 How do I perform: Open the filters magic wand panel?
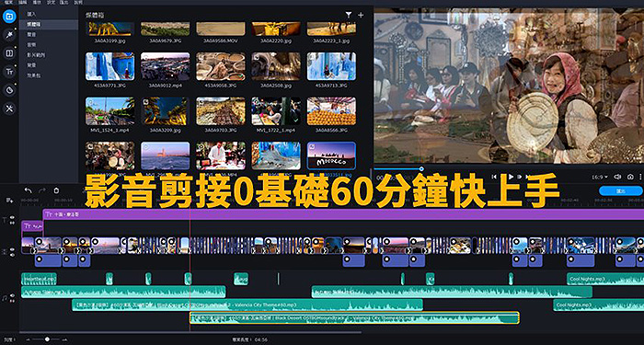(9, 35)
